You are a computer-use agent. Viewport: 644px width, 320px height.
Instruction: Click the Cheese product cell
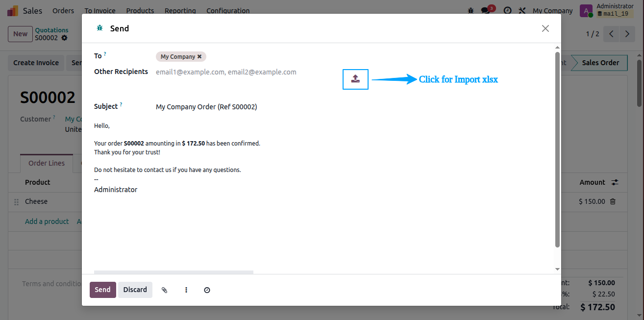click(36, 201)
